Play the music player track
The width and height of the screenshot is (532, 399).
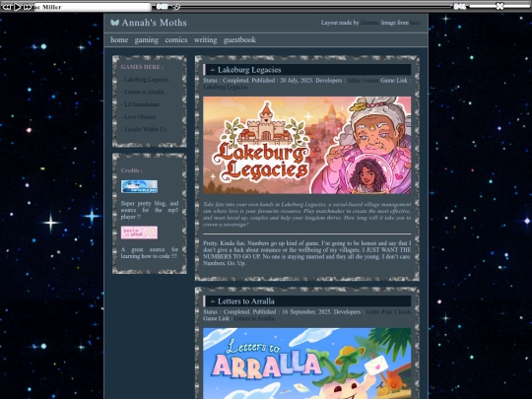tap(18, 7)
